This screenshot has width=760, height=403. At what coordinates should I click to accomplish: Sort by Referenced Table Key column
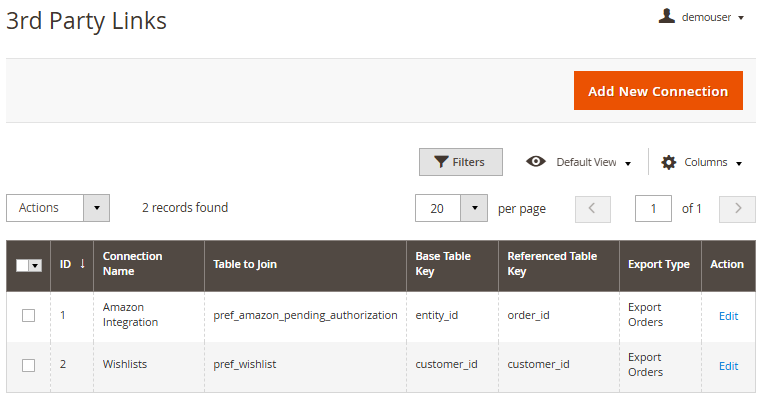click(x=559, y=266)
